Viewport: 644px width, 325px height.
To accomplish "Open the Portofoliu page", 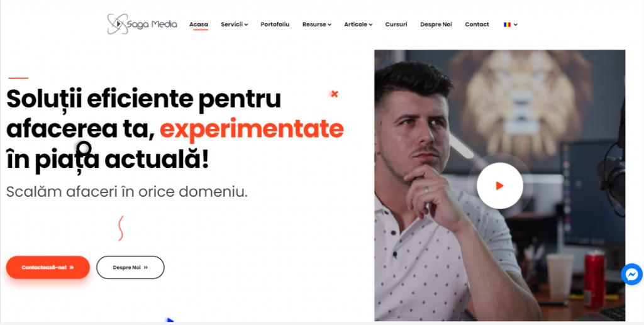I will (x=275, y=25).
